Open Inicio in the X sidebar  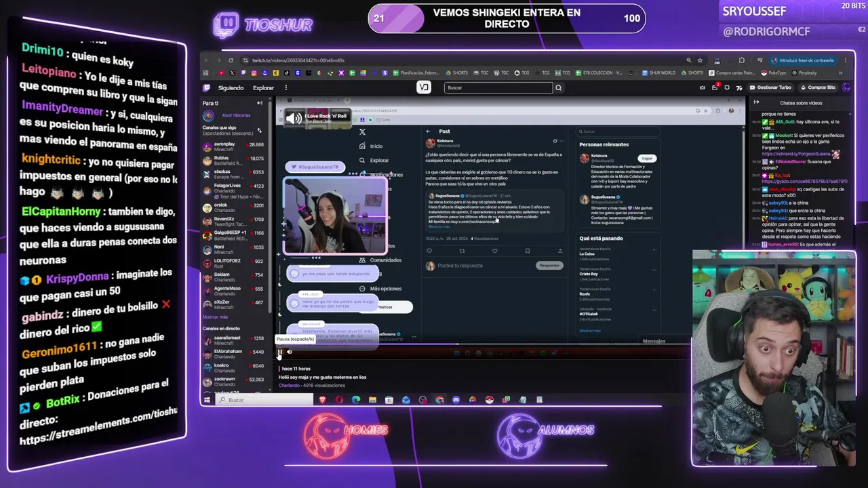[x=372, y=146]
